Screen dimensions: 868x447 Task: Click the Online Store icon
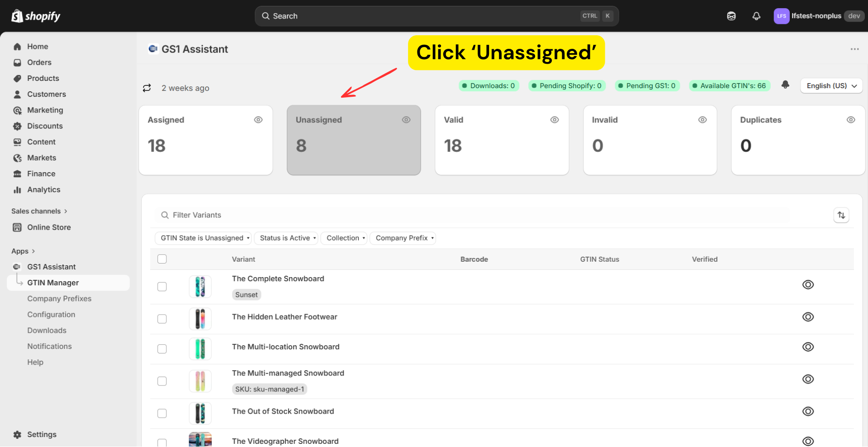point(17,227)
